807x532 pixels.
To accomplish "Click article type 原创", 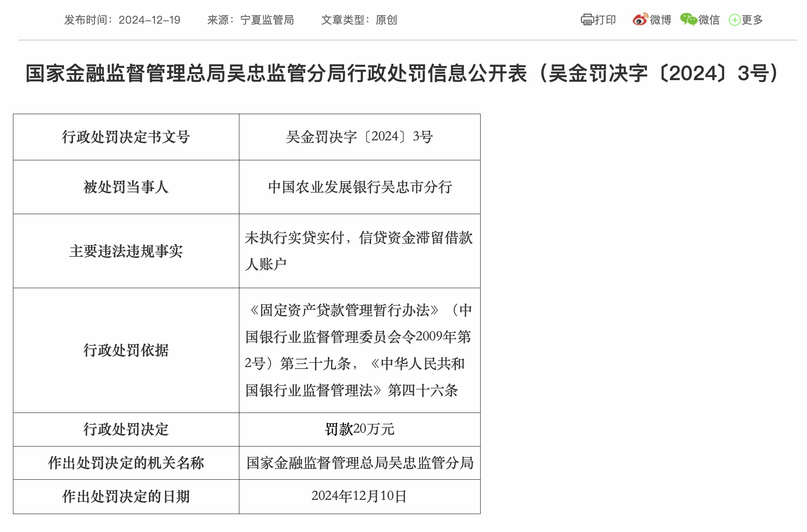I will click(386, 20).
